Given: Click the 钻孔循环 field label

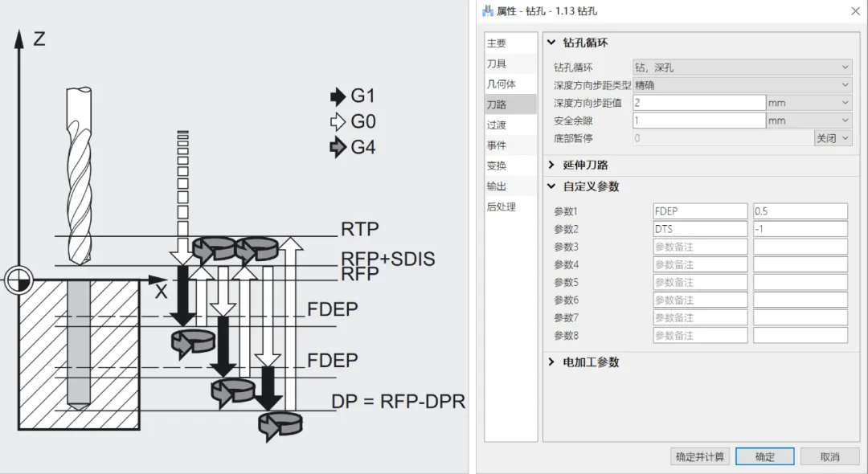Looking at the screenshot, I should tap(573, 67).
